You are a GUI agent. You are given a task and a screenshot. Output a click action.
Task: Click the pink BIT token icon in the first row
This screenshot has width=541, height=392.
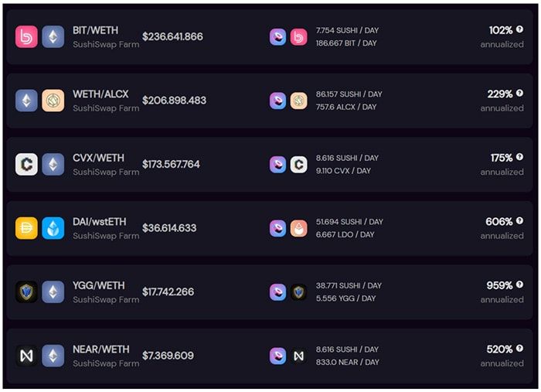26,37
